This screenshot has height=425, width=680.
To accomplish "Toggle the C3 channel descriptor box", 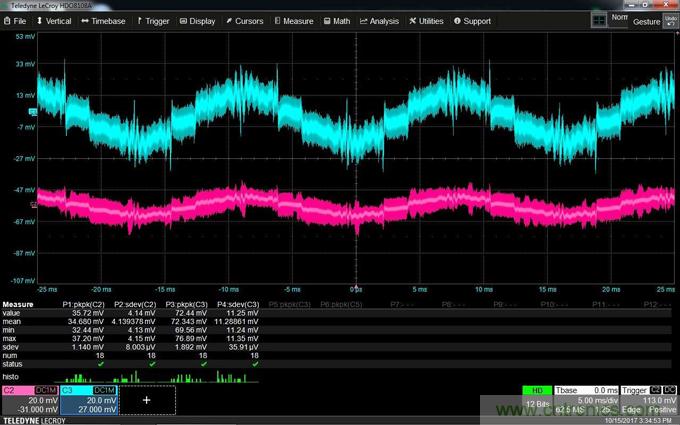I will 88,399.
